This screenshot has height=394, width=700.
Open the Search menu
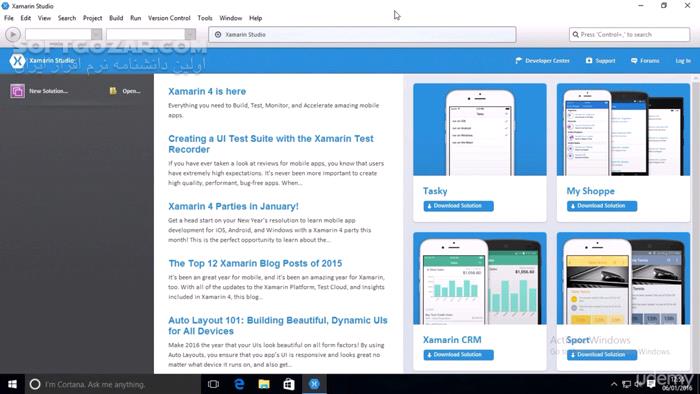point(67,18)
